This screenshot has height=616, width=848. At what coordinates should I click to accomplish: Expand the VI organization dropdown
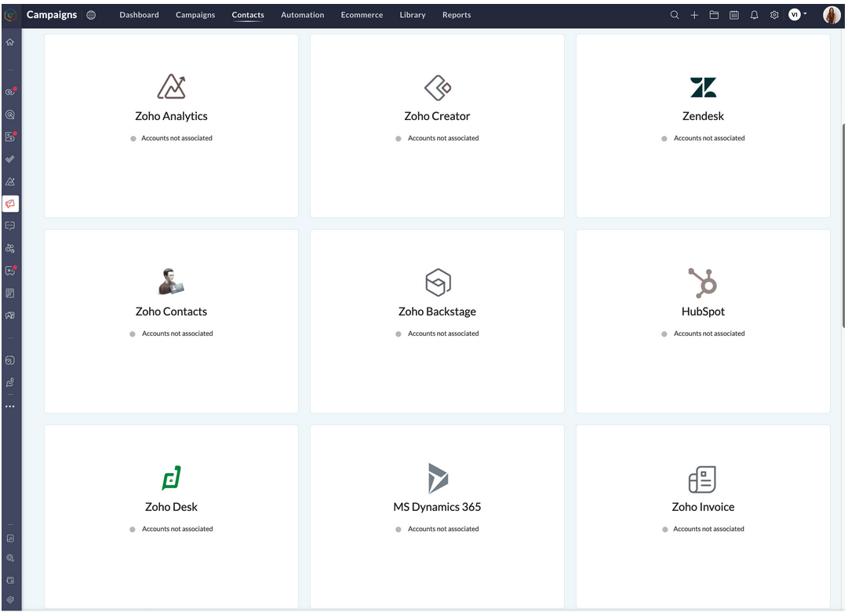[x=797, y=15]
